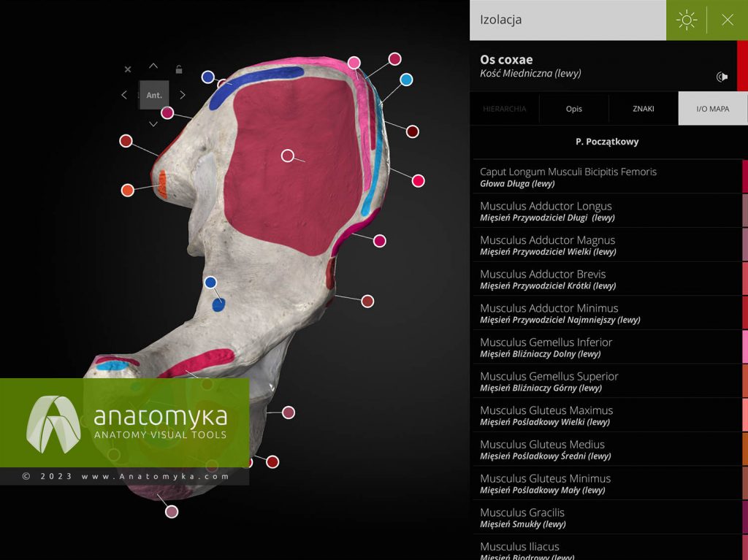Screen dimensions: 748x560
Task: Toggle the padlock to lock view rotation
Action: (x=179, y=69)
